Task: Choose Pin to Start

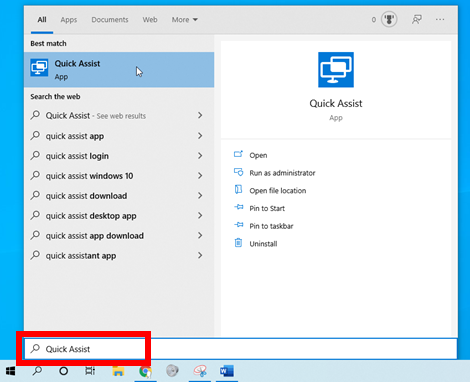Action: [x=267, y=208]
